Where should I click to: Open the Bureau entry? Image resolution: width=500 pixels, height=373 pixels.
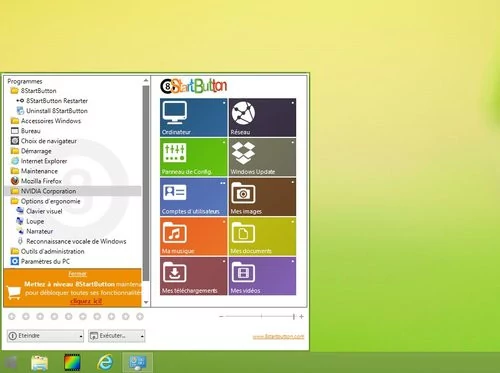tap(26, 131)
